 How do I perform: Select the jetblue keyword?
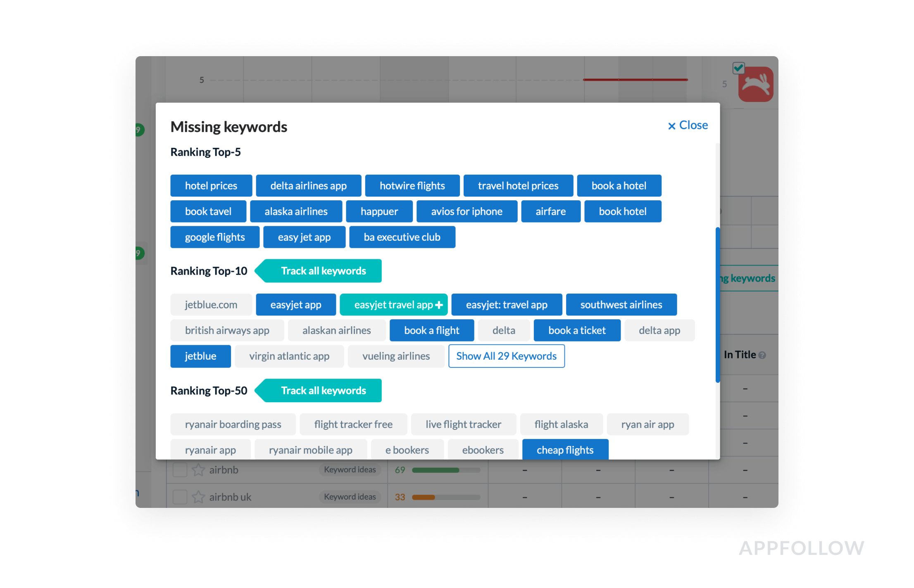tap(200, 356)
